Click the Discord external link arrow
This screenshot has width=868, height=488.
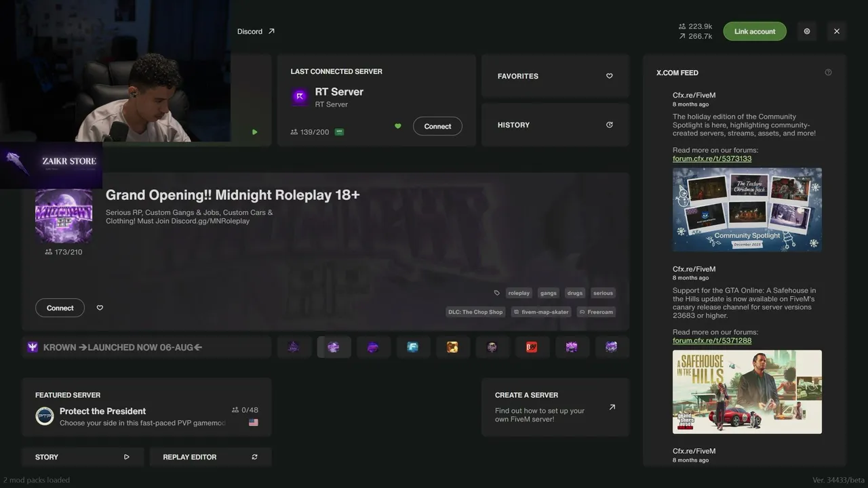[x=271, y=31]
